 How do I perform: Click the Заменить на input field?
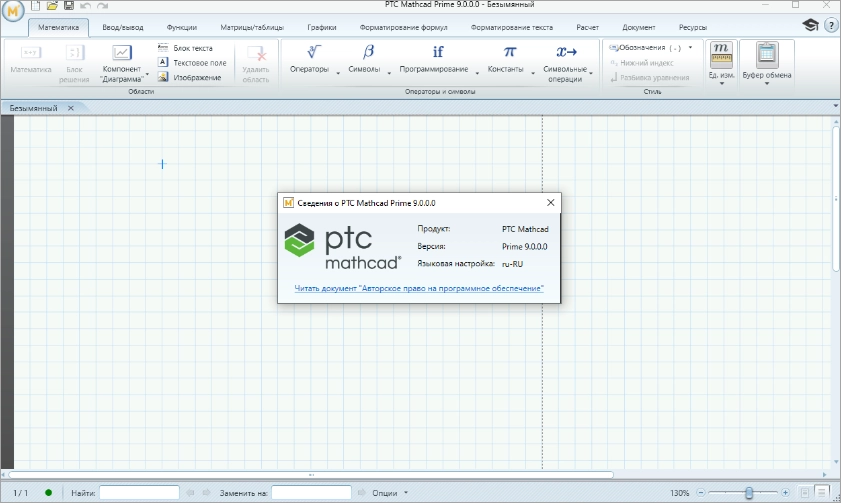(x=311, y=492)
